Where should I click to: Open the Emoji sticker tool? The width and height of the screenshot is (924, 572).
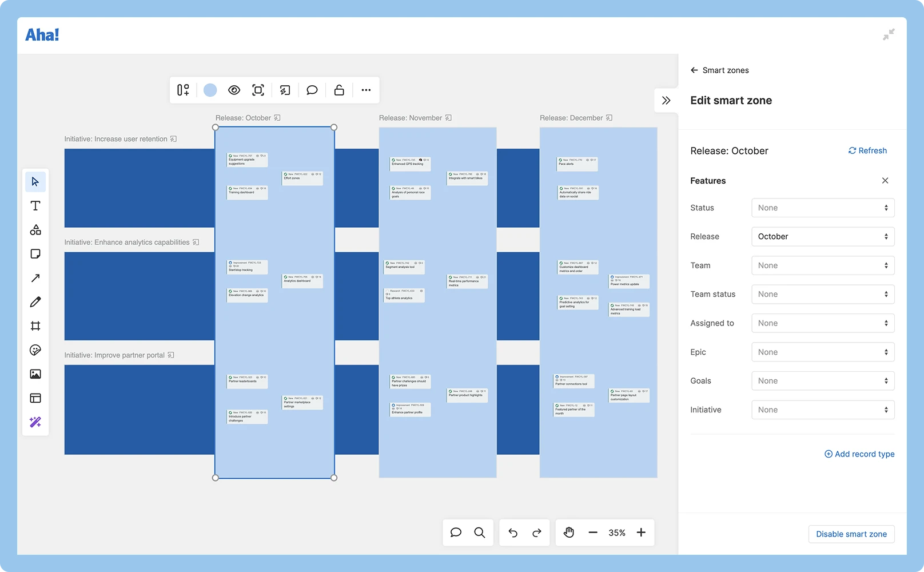[x=35, y=349]
